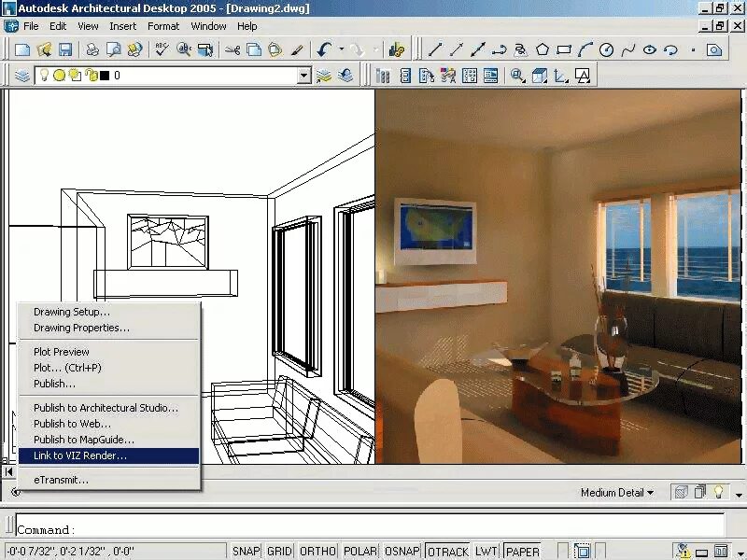Screen dimensions: 747x560
Task: Toggle POLAR tracking in status bar
Action: [x=360, y=551]
